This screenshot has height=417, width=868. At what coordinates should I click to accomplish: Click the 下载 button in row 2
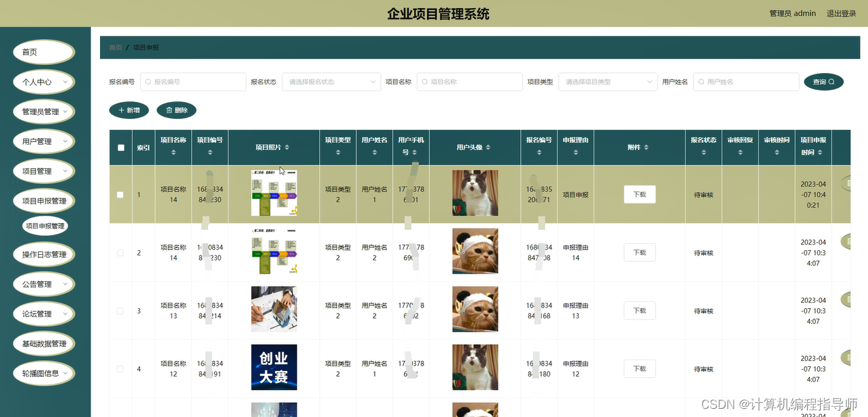click(640, 253)
